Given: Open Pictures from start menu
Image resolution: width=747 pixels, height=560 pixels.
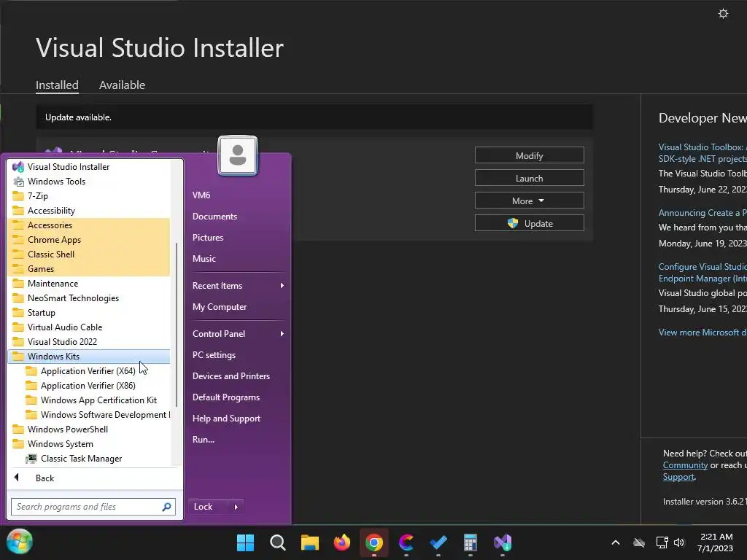Looking at the screenshot, I should 208,238.
